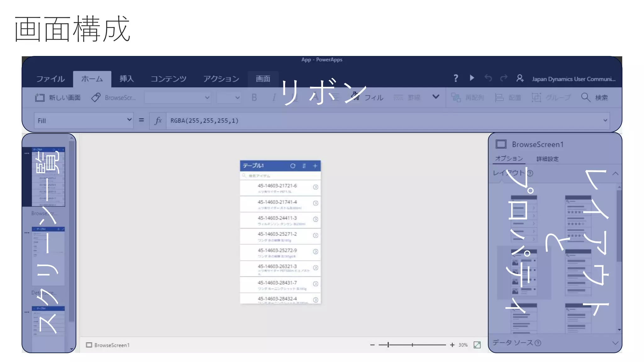Click the フィル fill color button

click(367, 97)
